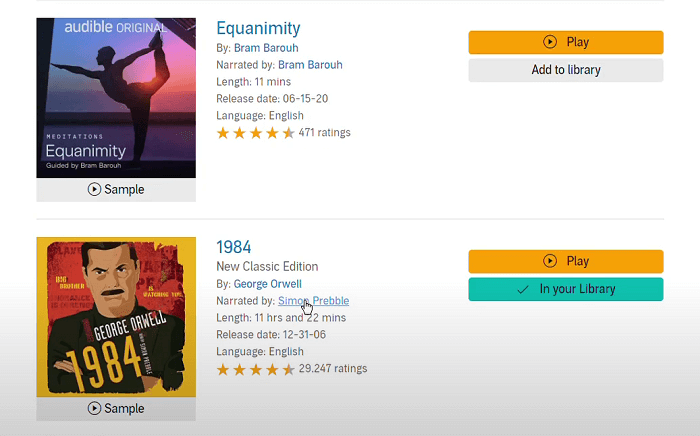This screenshot has height=436, width=700.
Task: Play the Equanimity audiobook
Action: 565,42
